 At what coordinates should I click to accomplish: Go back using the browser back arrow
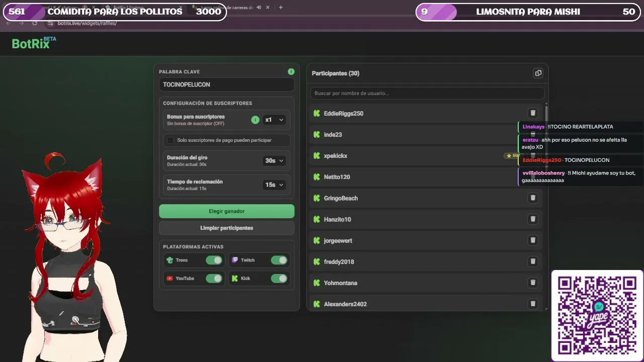coord(9,23)
